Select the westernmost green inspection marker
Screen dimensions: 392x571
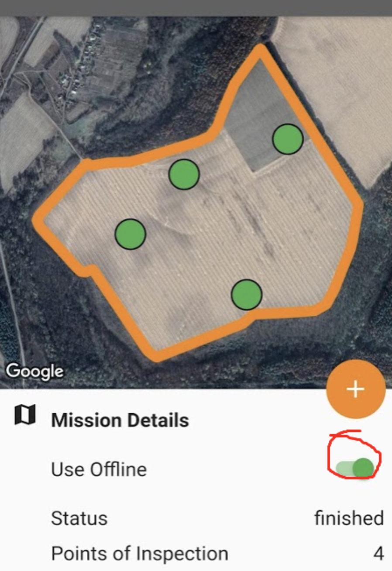[130, 234]
